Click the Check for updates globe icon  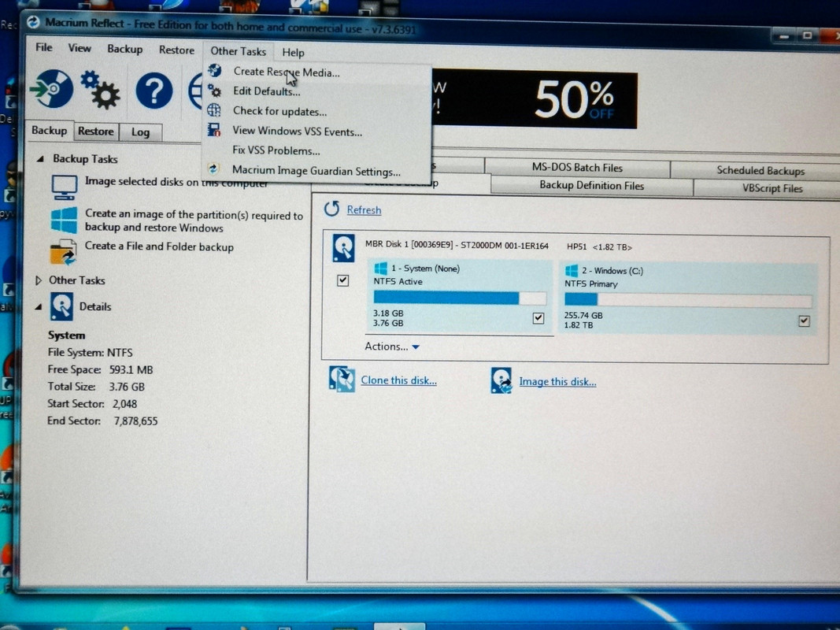pos(214,110)
